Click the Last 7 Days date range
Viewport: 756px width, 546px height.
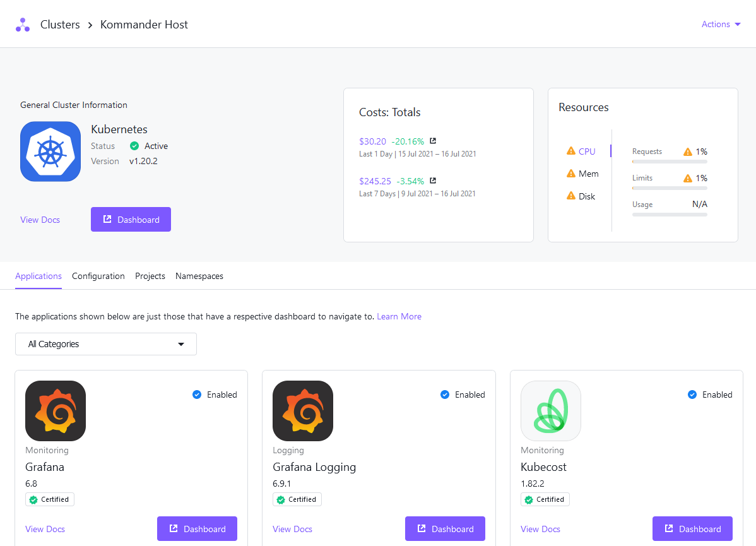click(x=418, y=193)
